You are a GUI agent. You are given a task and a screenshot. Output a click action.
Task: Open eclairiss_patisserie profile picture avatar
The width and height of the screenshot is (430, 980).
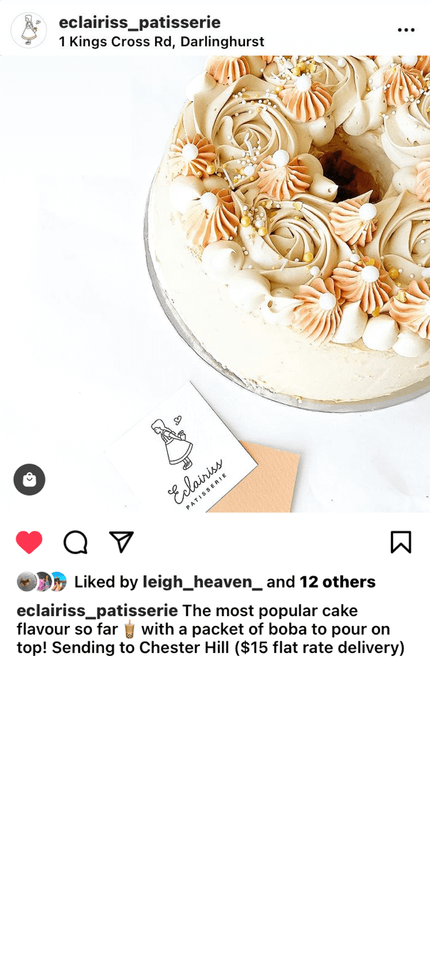(28, 31)
